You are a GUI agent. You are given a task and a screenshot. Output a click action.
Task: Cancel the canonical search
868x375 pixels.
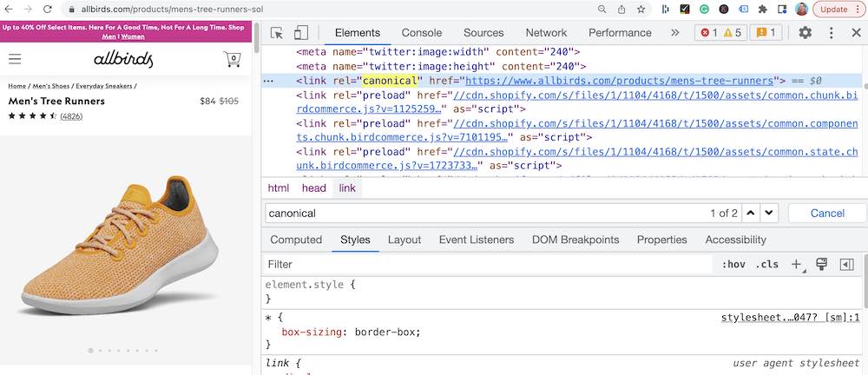click(827, 213)
